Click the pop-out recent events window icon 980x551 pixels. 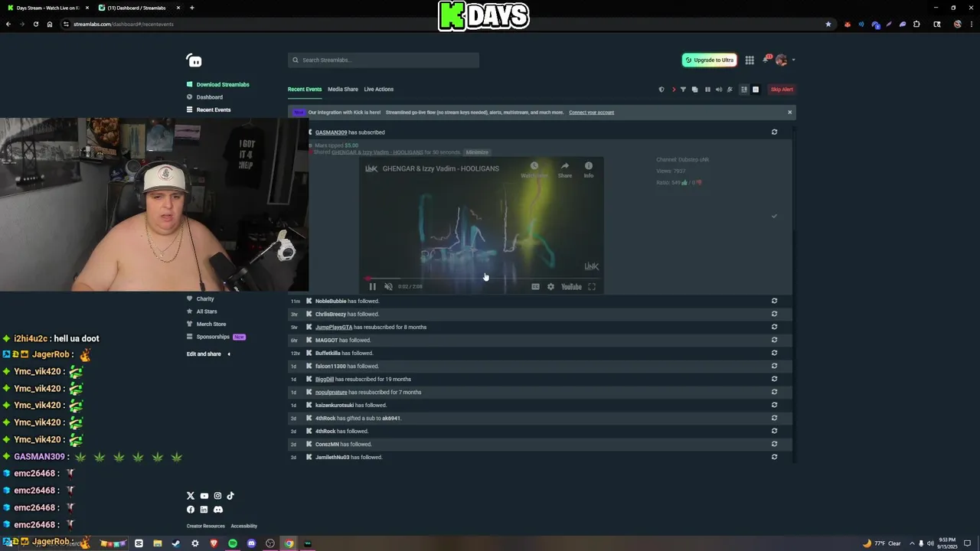[x=695, y=90]
